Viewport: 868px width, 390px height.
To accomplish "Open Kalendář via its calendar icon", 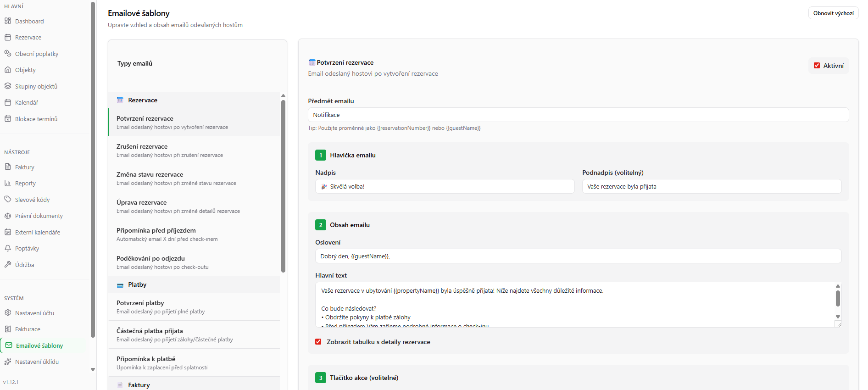I will [8, 102].
